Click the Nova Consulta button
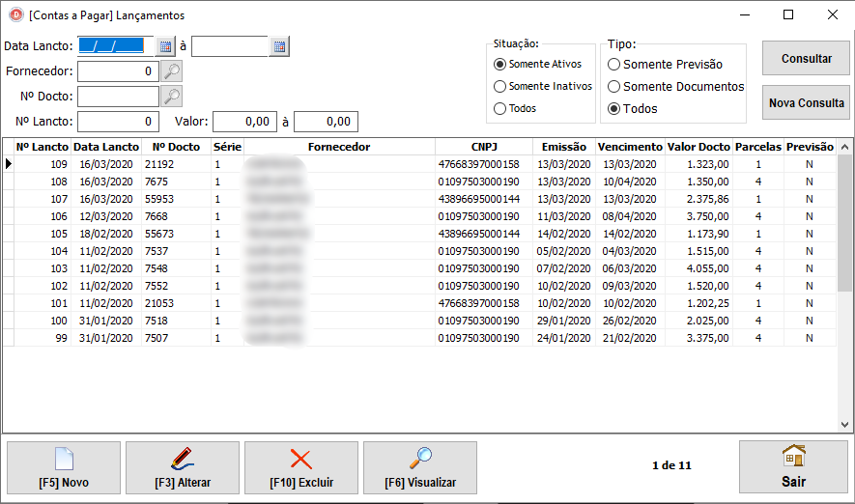Viewport: 855px width, 504px height. pos(807,103)
